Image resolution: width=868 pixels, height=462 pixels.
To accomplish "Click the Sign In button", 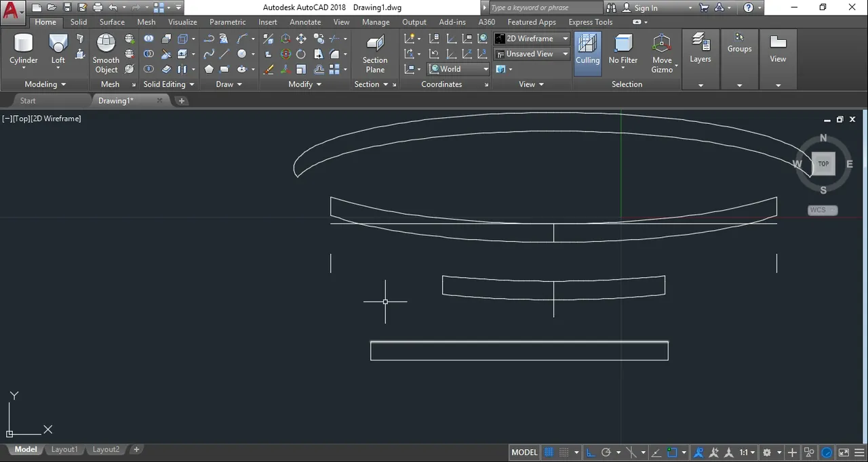I will click(x=646, y=8).
